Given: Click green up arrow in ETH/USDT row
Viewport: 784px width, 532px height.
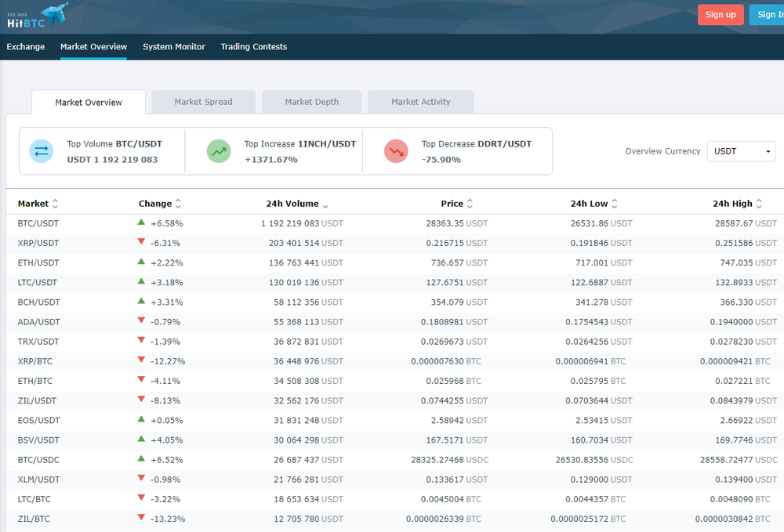Looking at the screenshot, I should 141,262.
